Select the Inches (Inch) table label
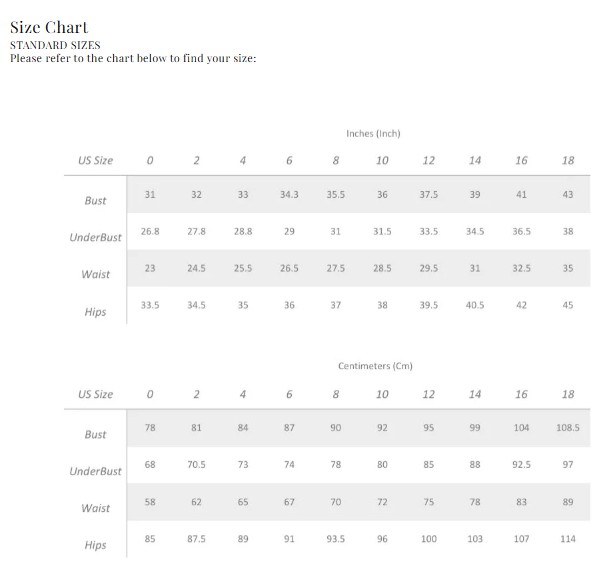 pos(373,133)
